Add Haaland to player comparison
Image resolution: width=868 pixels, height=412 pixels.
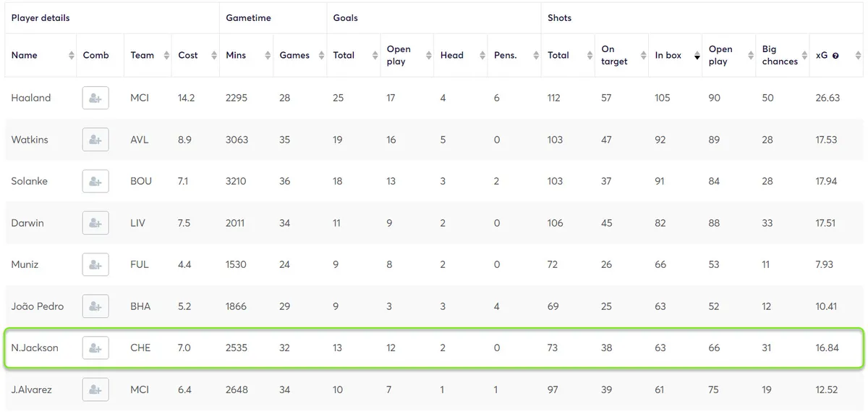coord(95,98)
